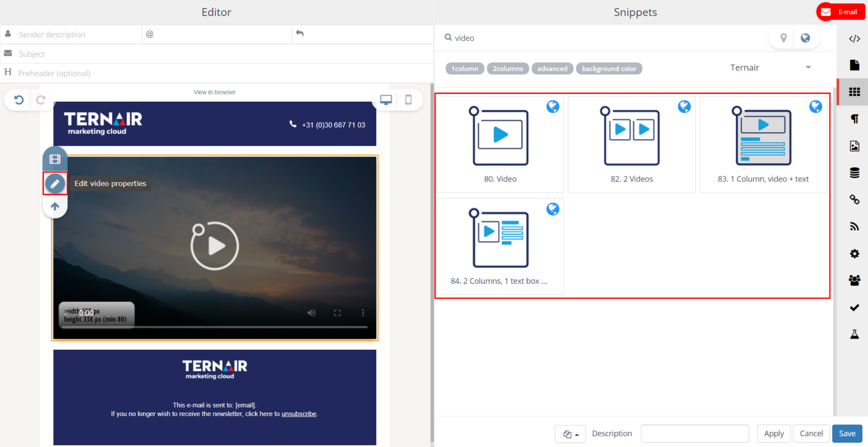This screenshot has width=868, height=447.
Task: Filter snippets by advanced tag
Action: [x=552, y=68]
